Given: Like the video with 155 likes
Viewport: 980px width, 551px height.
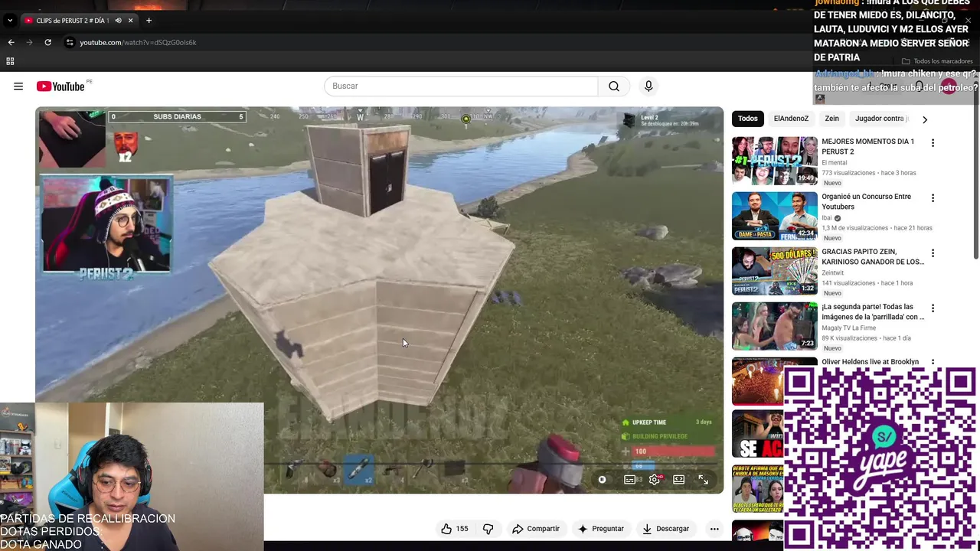Looking at the screenshot, I should click(x=454, y=529).
